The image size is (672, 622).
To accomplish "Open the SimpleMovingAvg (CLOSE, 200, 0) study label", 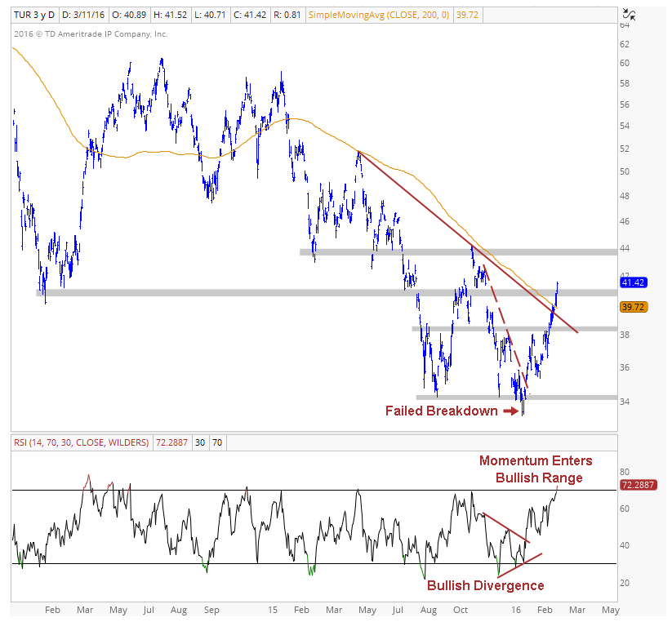I will pyautogui.click(x=378, y=15).
